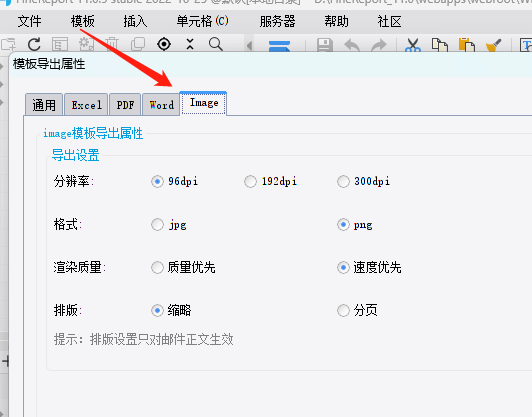Click the blue stacked bars icon

tap(279, 46)
